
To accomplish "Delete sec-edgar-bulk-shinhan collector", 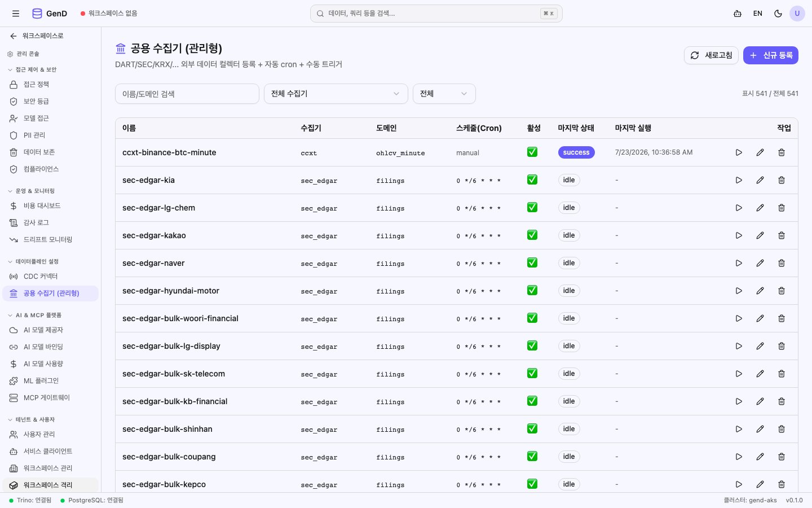I will click(x=782, y=429).
